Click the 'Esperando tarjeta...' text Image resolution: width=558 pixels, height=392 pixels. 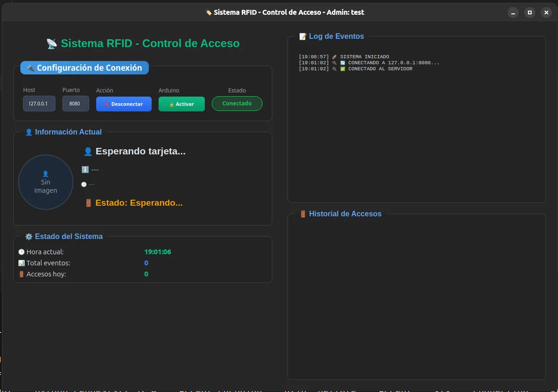[141, 151]
